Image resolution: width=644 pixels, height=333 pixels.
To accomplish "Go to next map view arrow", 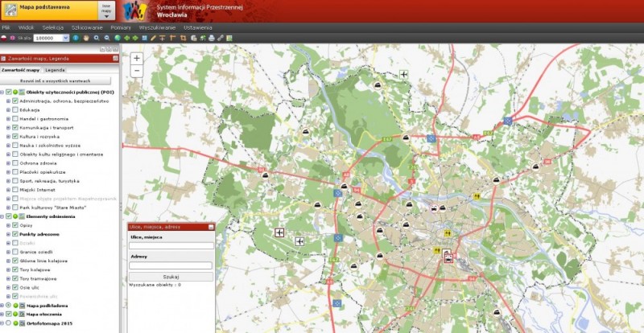I will [x=135, y=38].
